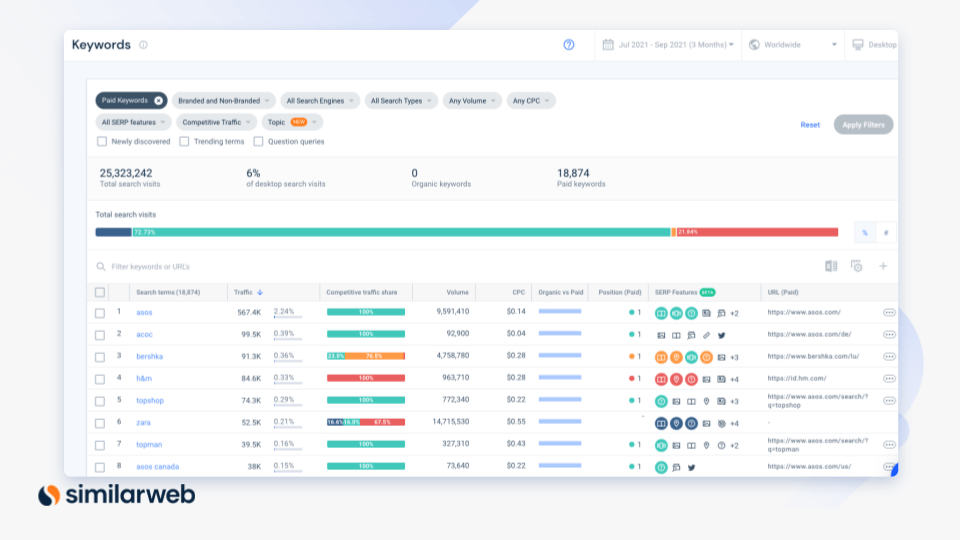Select the row checkbox for bershka

point(99,357)
